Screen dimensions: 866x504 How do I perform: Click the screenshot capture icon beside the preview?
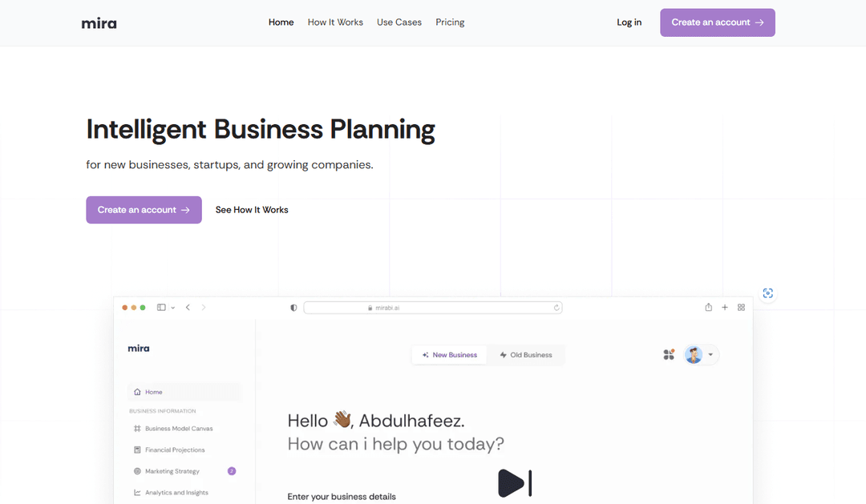pyautogui.click(x=767, y=293)
